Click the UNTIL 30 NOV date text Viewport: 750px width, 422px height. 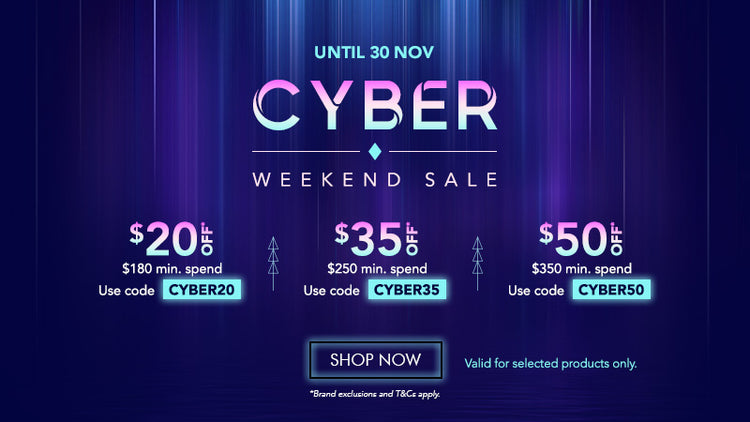pyautogui.click(x=375, y=53)
